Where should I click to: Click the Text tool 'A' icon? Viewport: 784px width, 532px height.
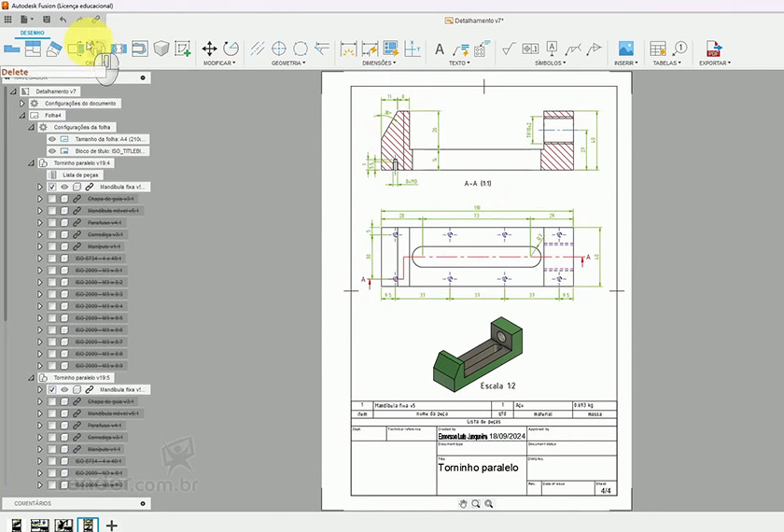(x=440, y=49)
